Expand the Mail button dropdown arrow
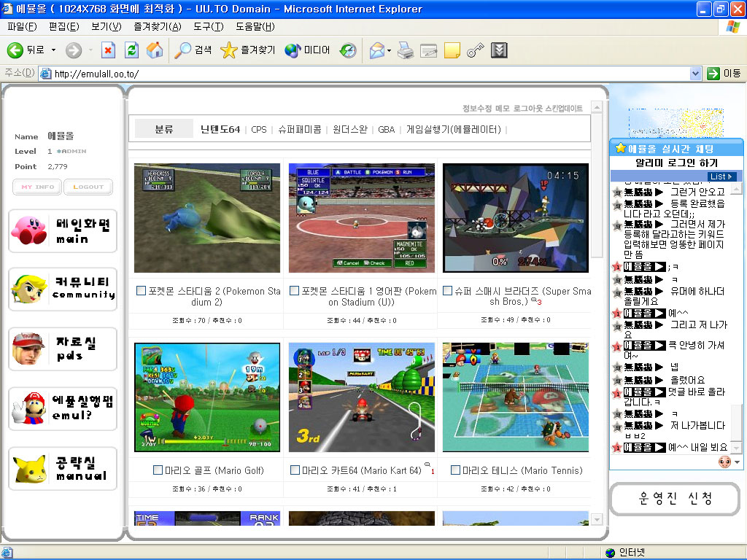Image resolution: width=747 pixels, height=560 pixels. [390, 50]
